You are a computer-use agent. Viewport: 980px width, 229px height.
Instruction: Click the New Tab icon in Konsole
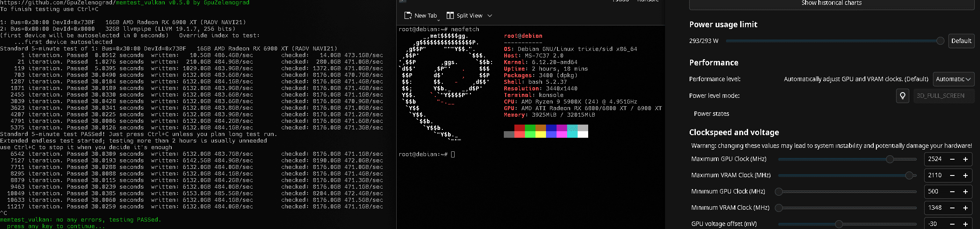(408, 15)
